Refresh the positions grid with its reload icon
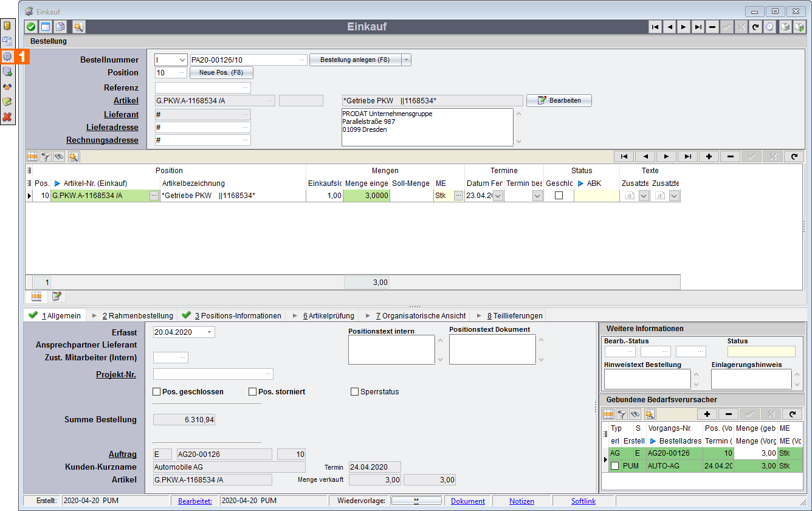The image size is (812, 511). click(794, 157)
